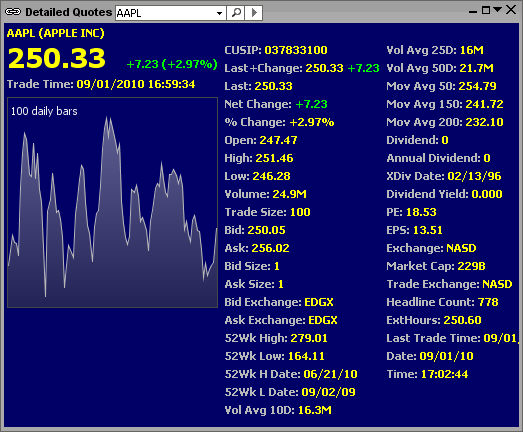Click Trade Time 09/01/2010 16:59:34
This screenshot has width=523, height=432.
101,84
